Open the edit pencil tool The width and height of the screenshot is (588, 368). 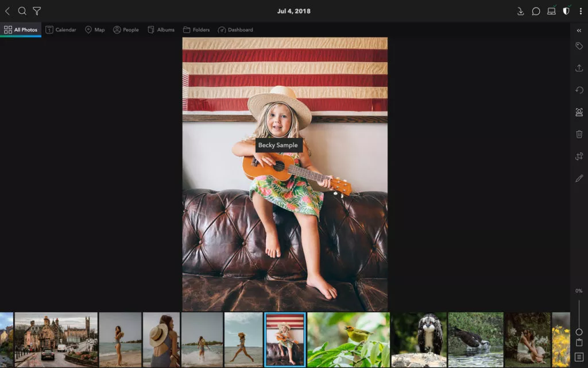coord(579,178)
